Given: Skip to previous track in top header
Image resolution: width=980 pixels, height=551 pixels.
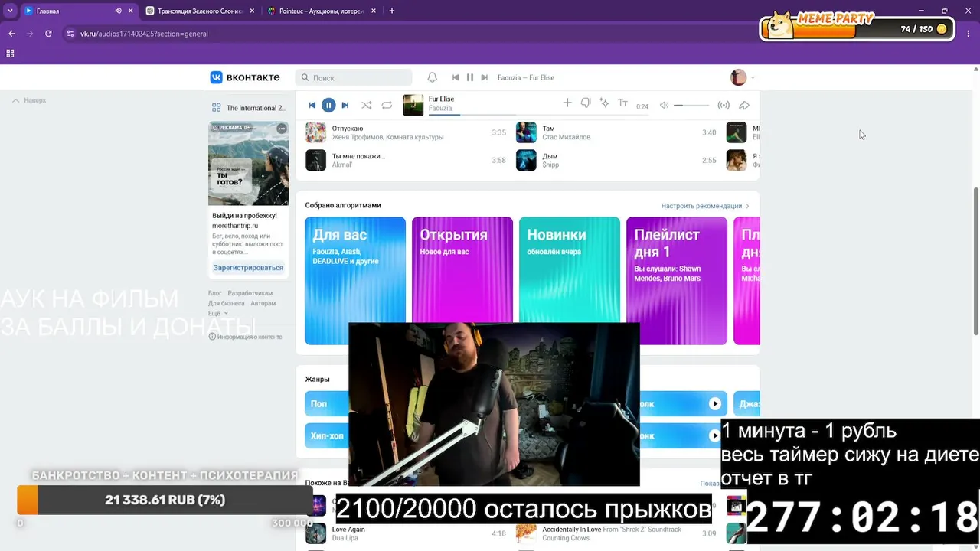Looking at the screenshot, I should 456,77.
